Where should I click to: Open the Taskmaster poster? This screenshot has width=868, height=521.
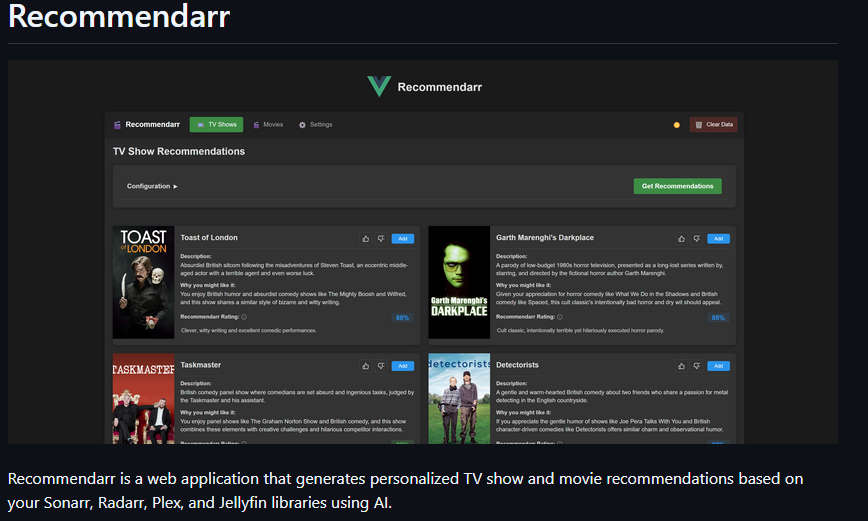(143, 399)
